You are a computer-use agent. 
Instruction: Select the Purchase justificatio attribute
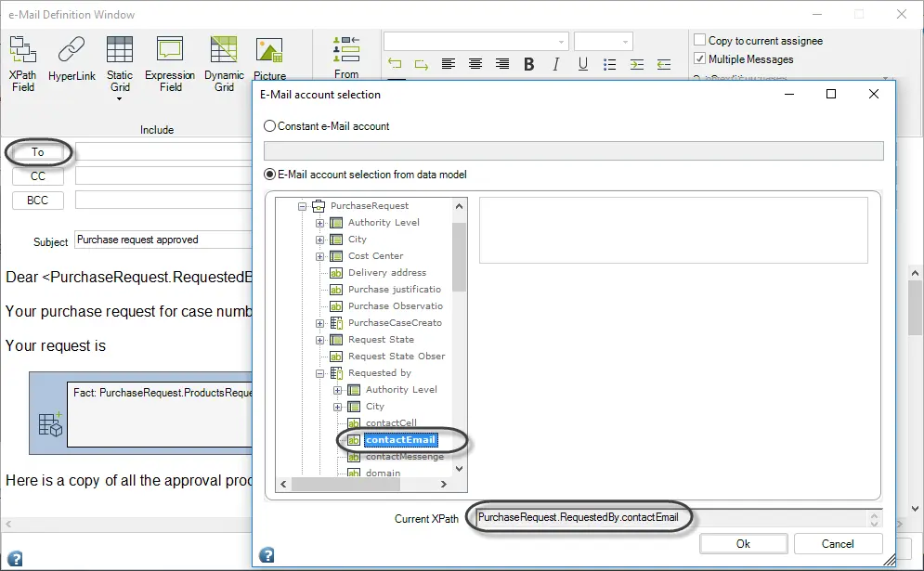[x=395, y=290]
